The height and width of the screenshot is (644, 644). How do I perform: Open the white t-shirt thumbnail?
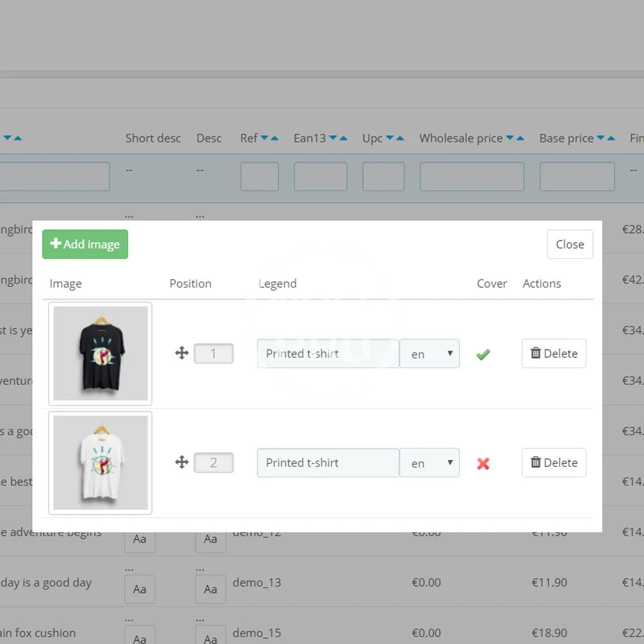(x=100, y=462)
